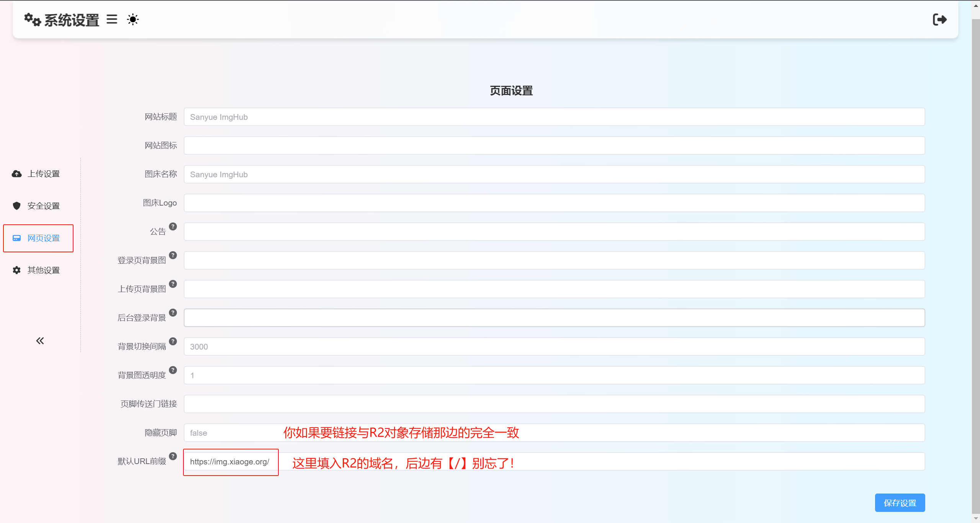980x523 pixels.
Task: Toggle the theme with the sun icon
Action: [133, 20]
